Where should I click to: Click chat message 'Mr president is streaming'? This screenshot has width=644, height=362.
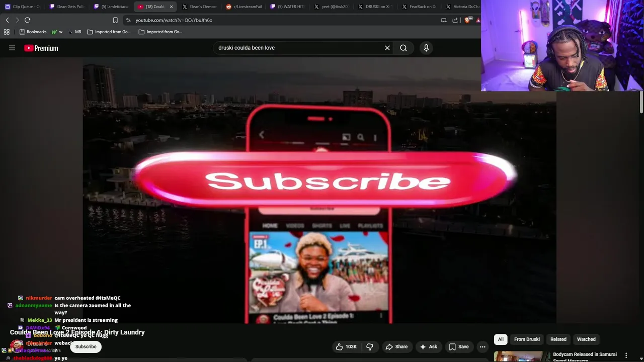[86, 320]
